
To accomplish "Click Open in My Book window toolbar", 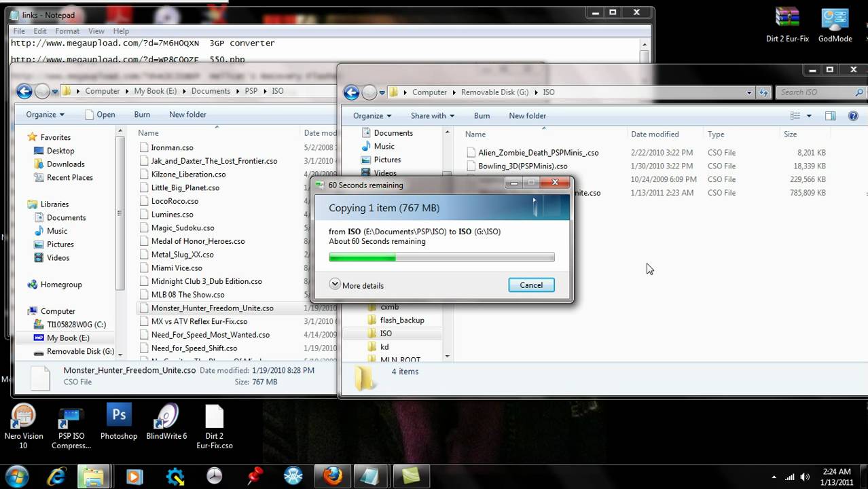I will [100, 115].
